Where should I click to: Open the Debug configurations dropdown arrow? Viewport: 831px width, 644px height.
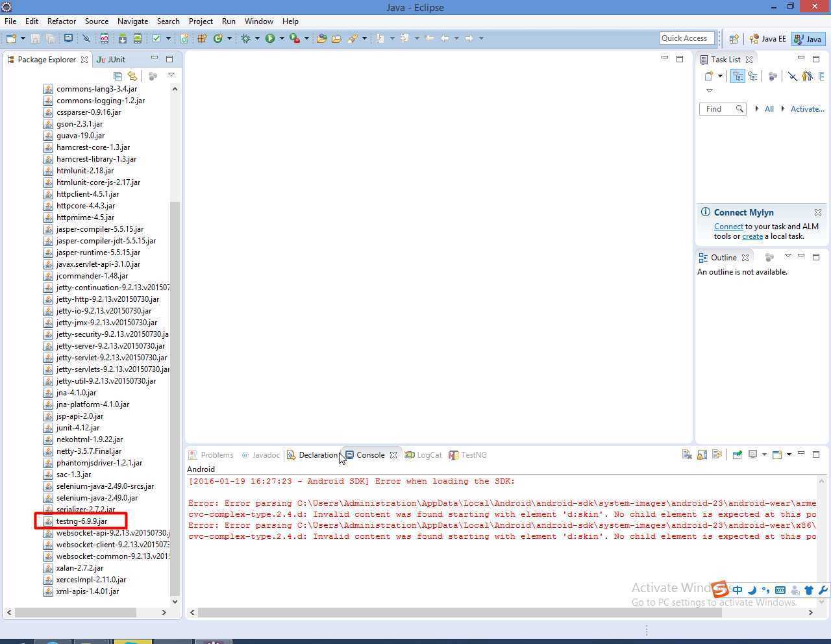[257, 38]
